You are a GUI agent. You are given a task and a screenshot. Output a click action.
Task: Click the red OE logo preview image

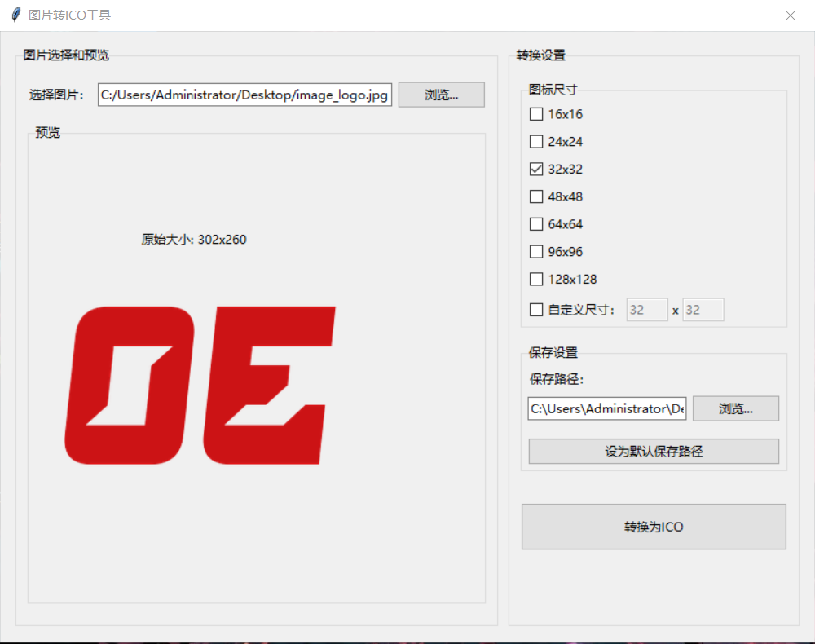[x=200, y=386]
